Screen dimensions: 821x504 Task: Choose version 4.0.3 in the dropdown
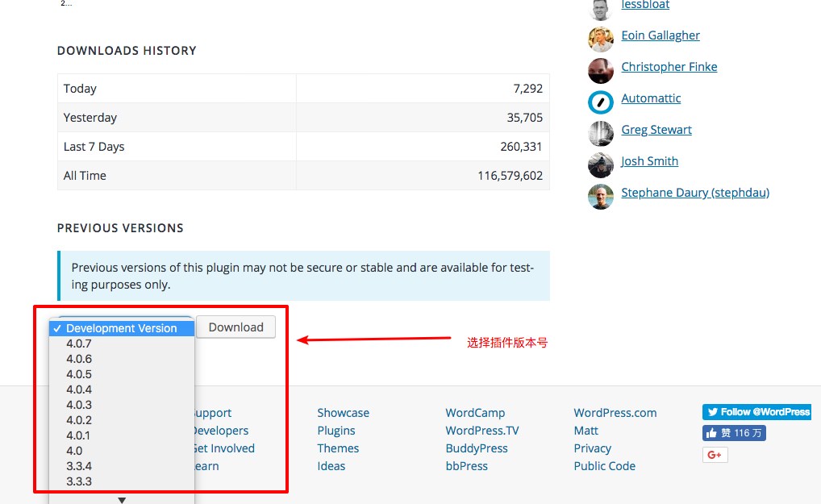coord(79,405)
